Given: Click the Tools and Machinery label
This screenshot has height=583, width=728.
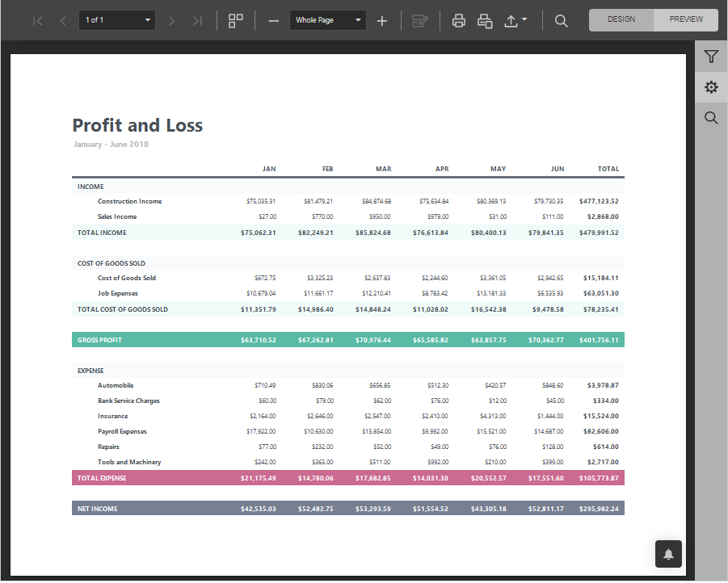Looking at the screenshot, I should (129, 463).
